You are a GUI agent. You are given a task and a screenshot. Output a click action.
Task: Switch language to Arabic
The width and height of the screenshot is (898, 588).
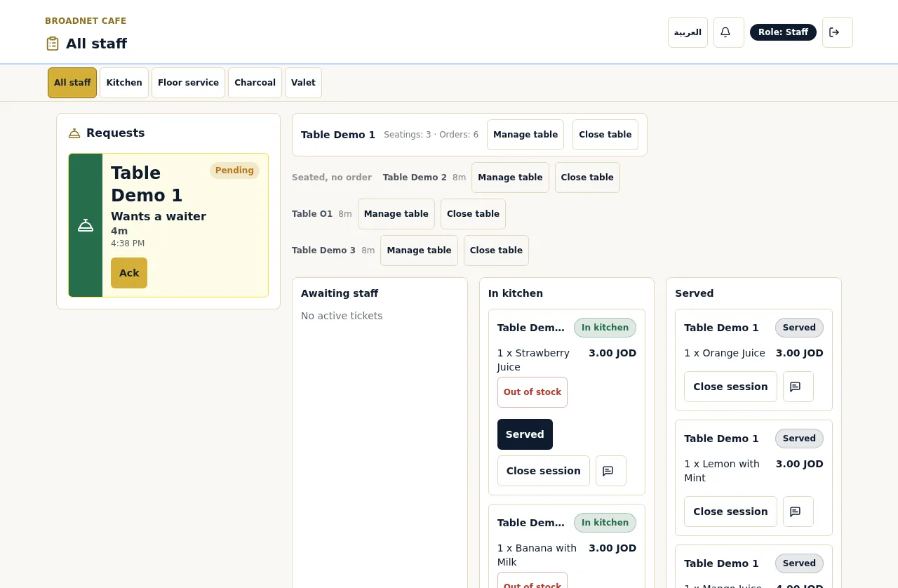[x=688, y=32]
